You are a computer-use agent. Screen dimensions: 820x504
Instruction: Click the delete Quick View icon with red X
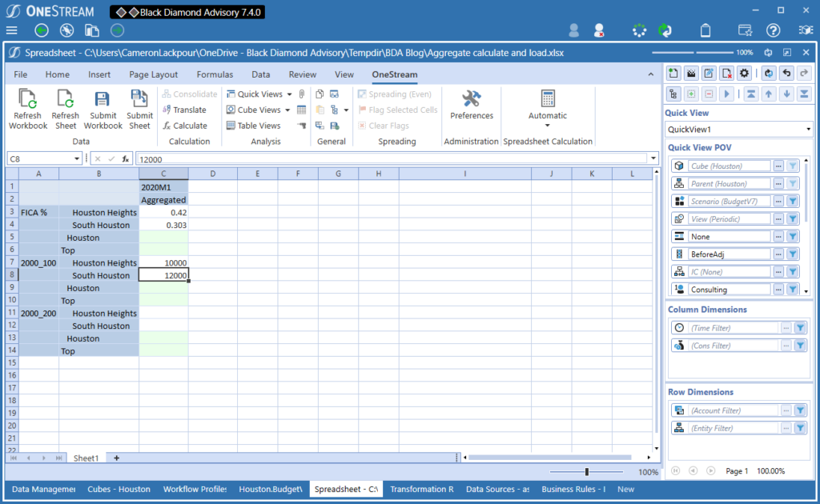[x=726, y=74]
